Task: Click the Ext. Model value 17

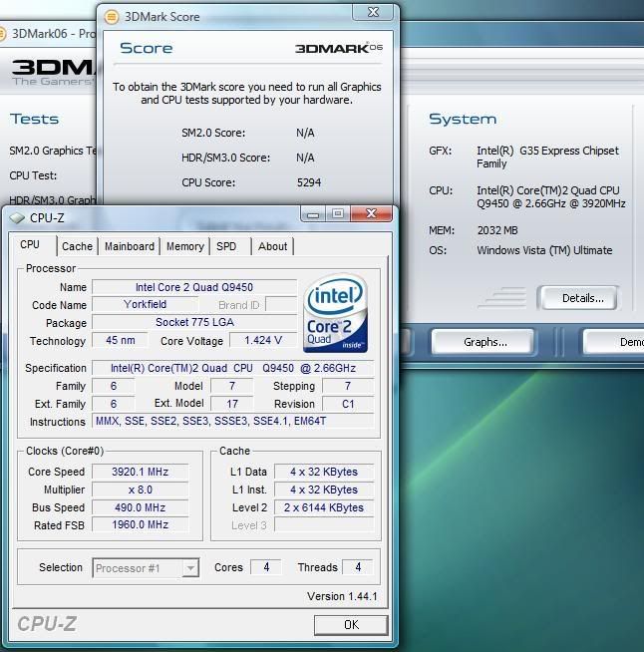Action: coord(232,404)
